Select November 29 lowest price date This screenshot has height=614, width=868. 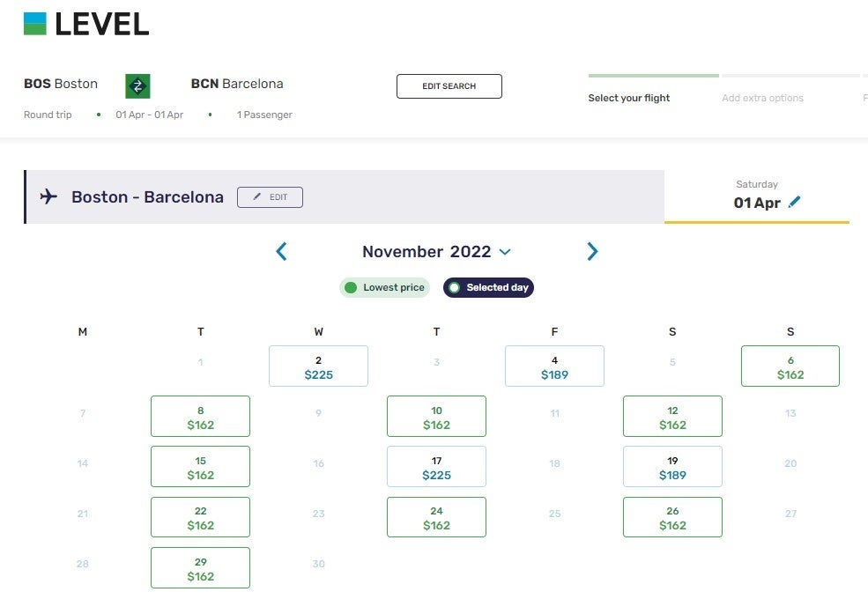click(200, 568)
